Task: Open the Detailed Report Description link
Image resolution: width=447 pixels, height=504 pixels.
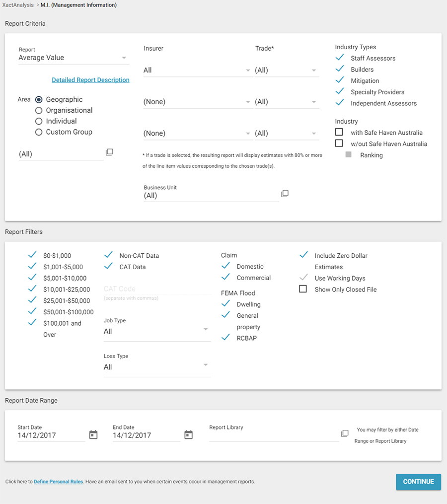Action: 90,80
